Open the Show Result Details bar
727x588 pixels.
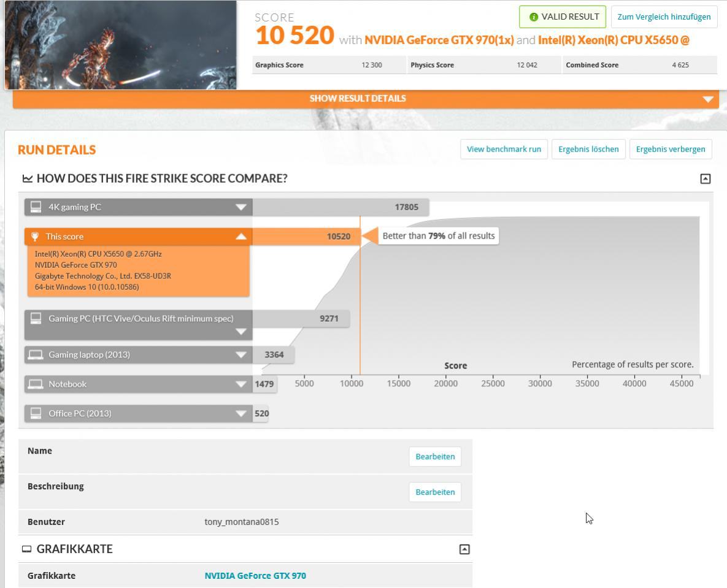[x=366, y=99]
